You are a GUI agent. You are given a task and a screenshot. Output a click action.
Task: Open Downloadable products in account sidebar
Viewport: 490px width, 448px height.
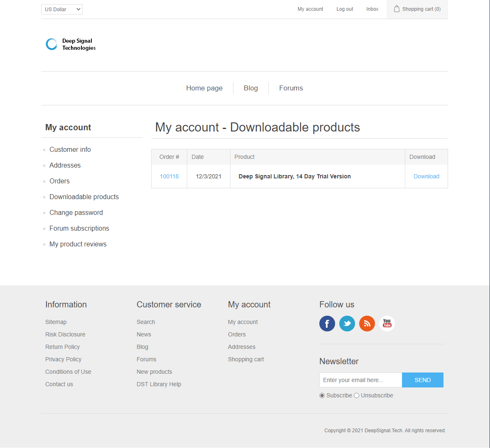[x=84, y=197]
